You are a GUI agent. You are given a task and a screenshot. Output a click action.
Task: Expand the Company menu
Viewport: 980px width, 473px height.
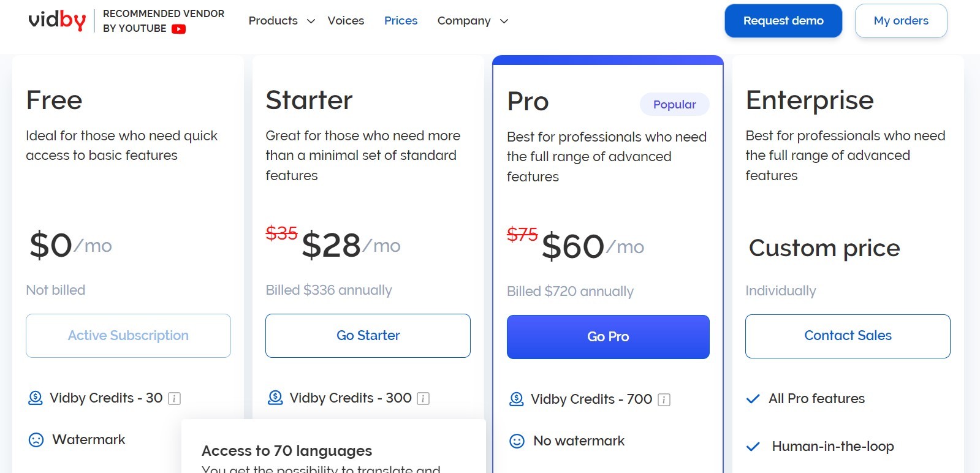click(471, 20)
